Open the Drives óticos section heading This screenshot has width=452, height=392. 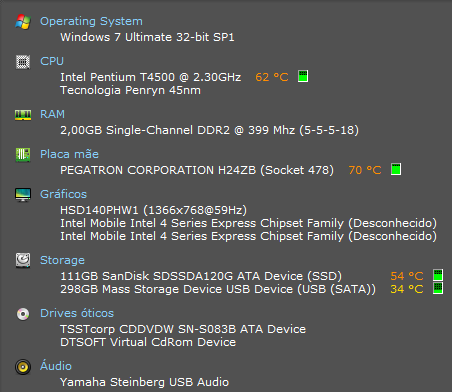(77, 313)
